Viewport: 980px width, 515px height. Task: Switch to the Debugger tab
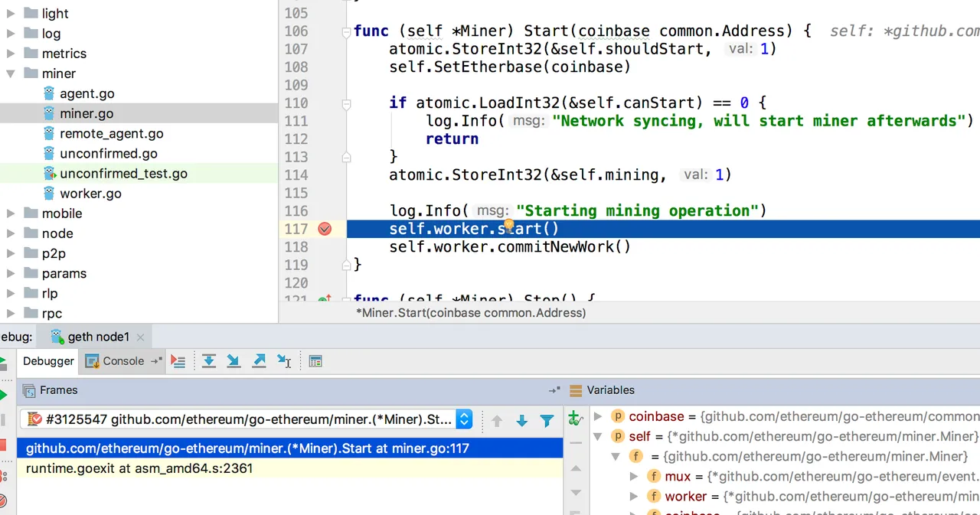(x=48, y=361)
